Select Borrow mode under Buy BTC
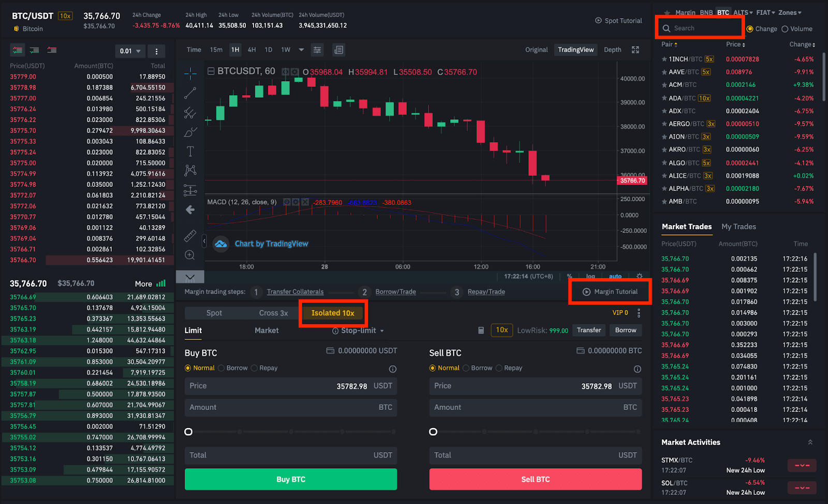 [221, 368]
